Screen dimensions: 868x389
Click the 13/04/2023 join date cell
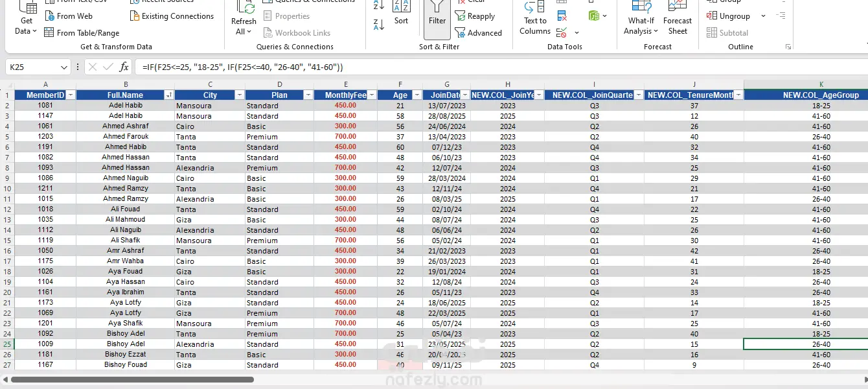447,137
